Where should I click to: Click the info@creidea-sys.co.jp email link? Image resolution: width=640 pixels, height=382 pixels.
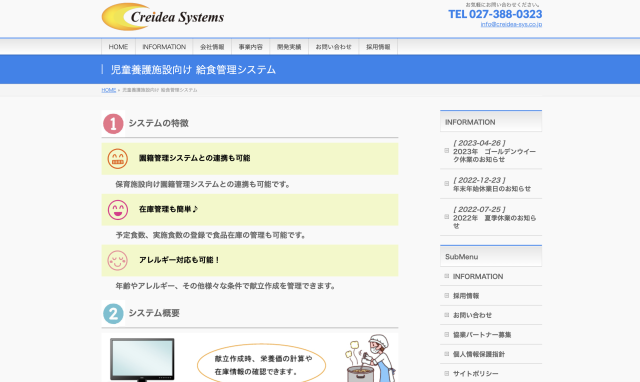(511, 24)
